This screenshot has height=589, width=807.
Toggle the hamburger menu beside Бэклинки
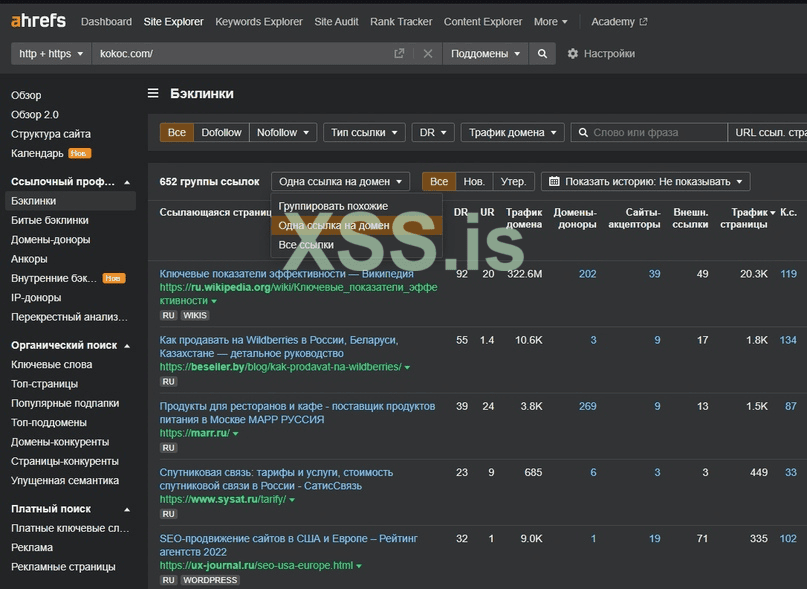point(153,94)
